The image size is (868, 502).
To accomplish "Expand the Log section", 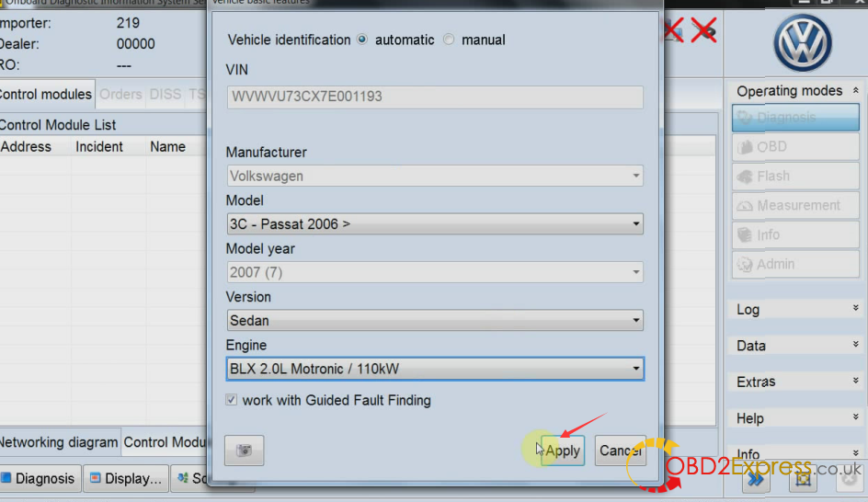I will pos(797,310).
